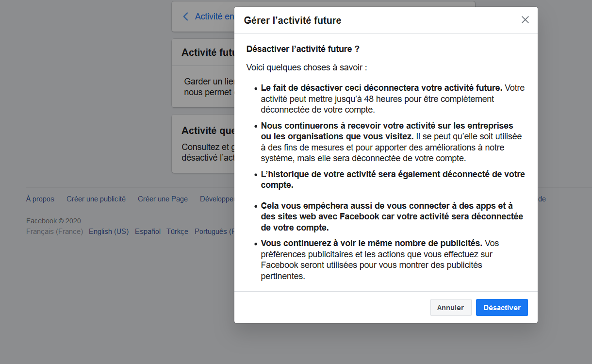Switch language to English (US)
The image size is (592, 364).
[x=109, y=232]
